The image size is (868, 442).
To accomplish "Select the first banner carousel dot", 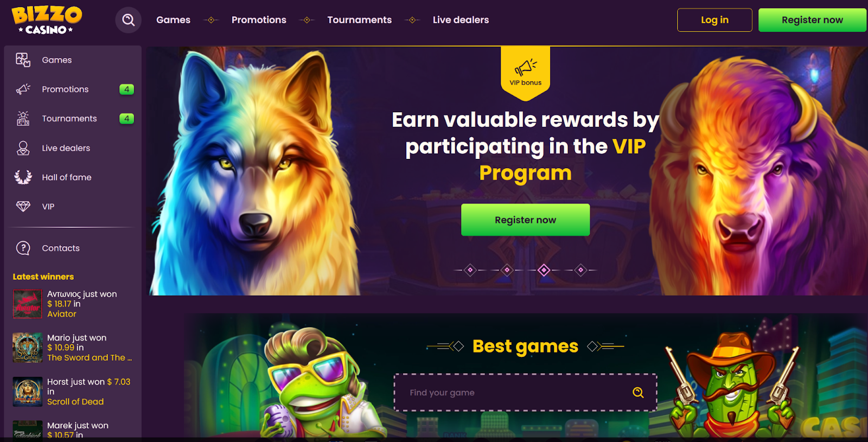I will pyautogui.click(x=470, y=270).
